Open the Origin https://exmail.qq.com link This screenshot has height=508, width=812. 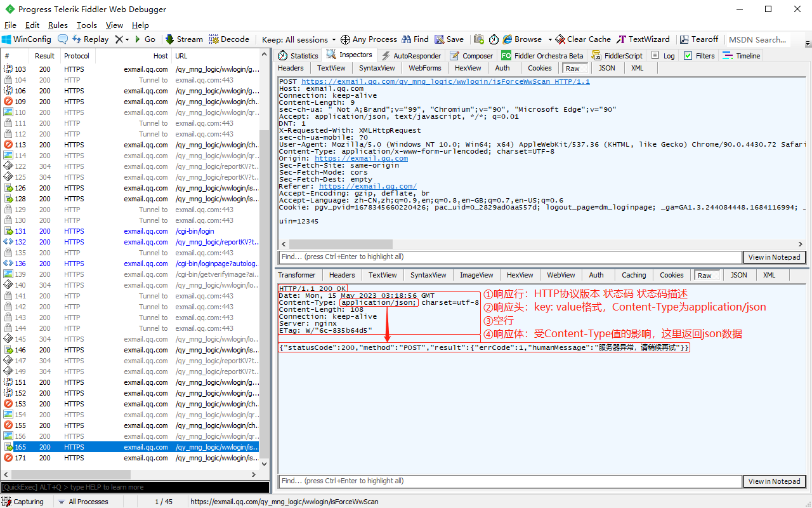[x=362, y=159]
